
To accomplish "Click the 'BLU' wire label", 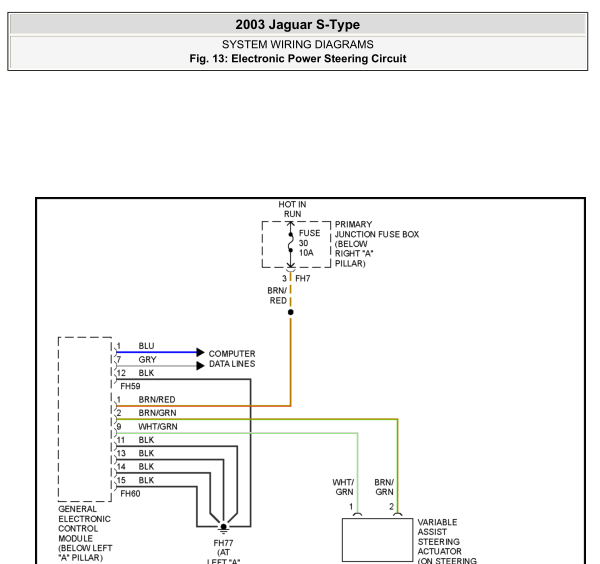I will pos(146,346).
